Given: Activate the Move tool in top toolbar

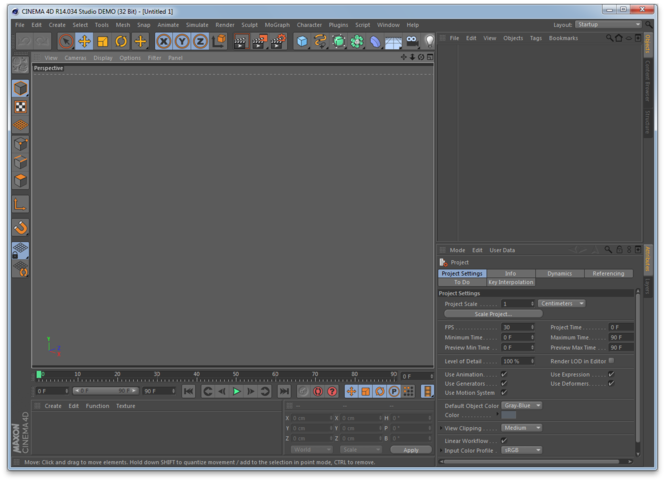Looking at the screenshot, I should [84, 41].
